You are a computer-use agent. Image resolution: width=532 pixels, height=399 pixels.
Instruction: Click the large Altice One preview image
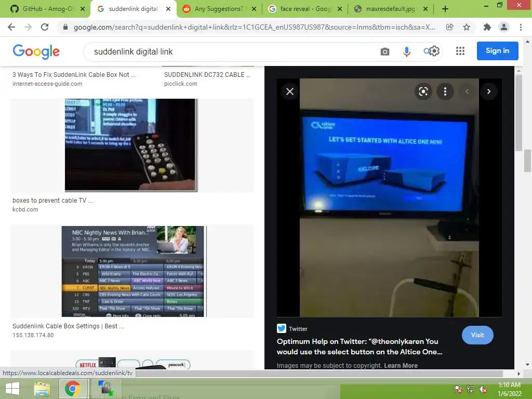point(389,198)
